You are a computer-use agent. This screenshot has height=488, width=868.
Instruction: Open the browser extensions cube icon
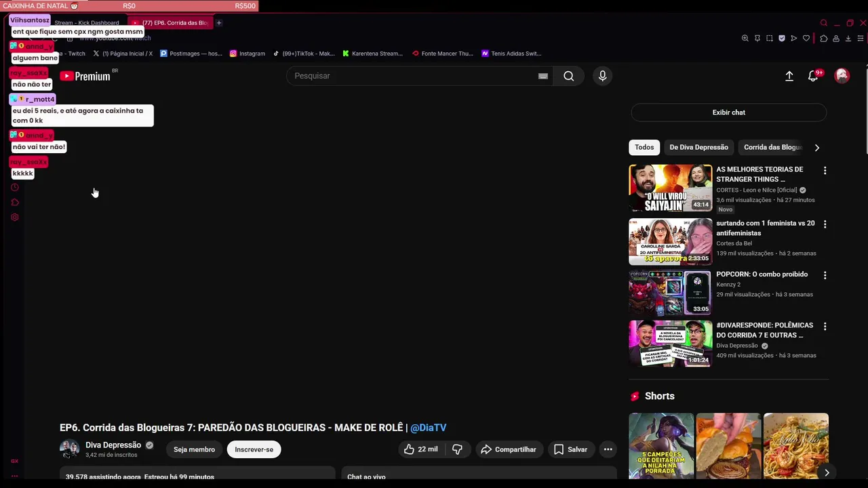coord(824,39)
